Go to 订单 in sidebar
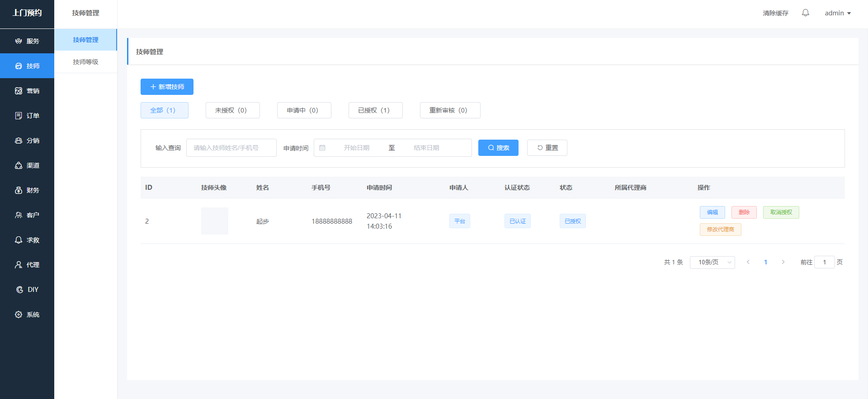868x399 pixels. 27,116
